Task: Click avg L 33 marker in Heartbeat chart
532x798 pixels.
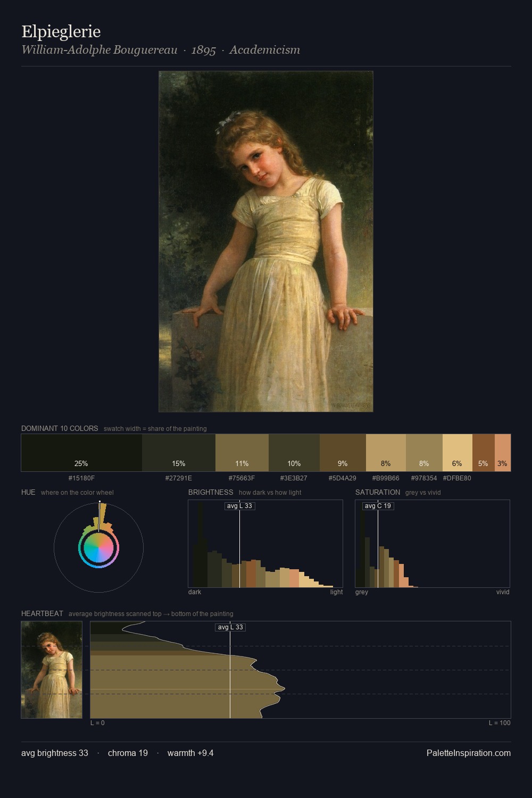Action: (230, 627)
